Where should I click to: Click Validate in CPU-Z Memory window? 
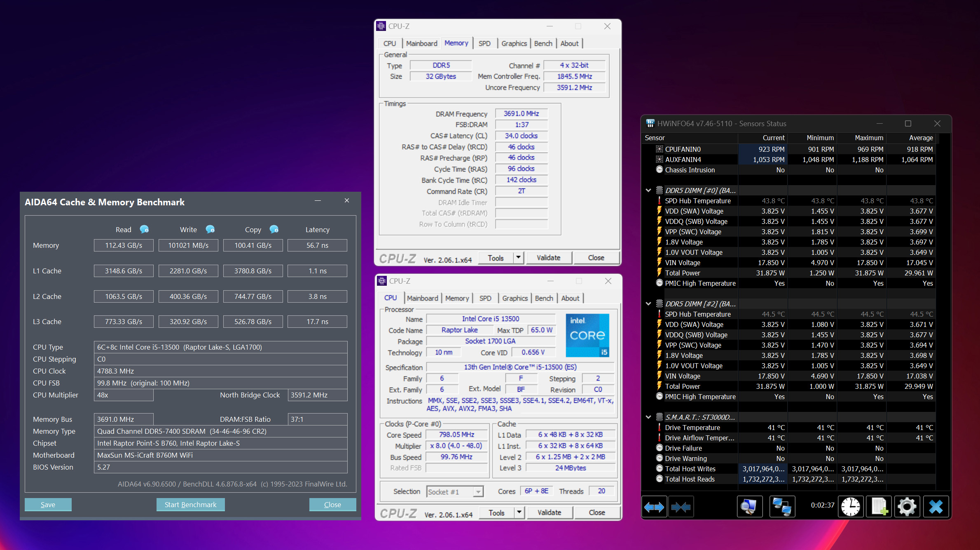pyautogui.click(x=548, y=258)
